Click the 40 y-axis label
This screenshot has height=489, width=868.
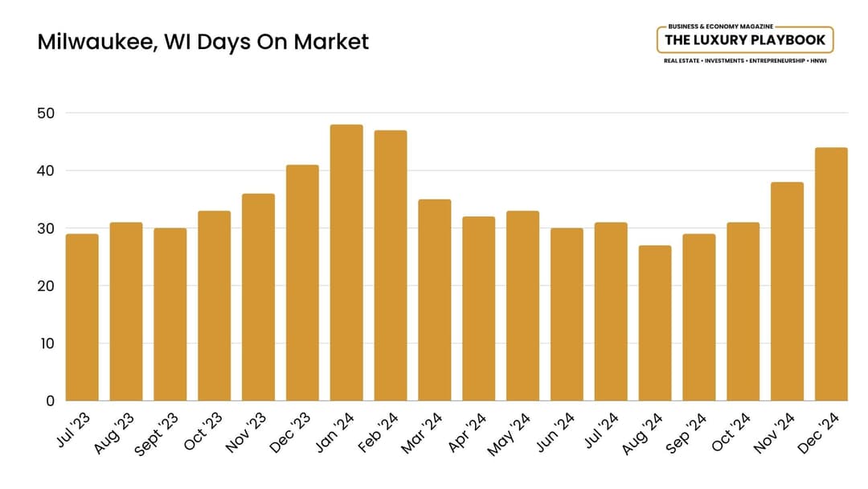click(x=46, y=171)
